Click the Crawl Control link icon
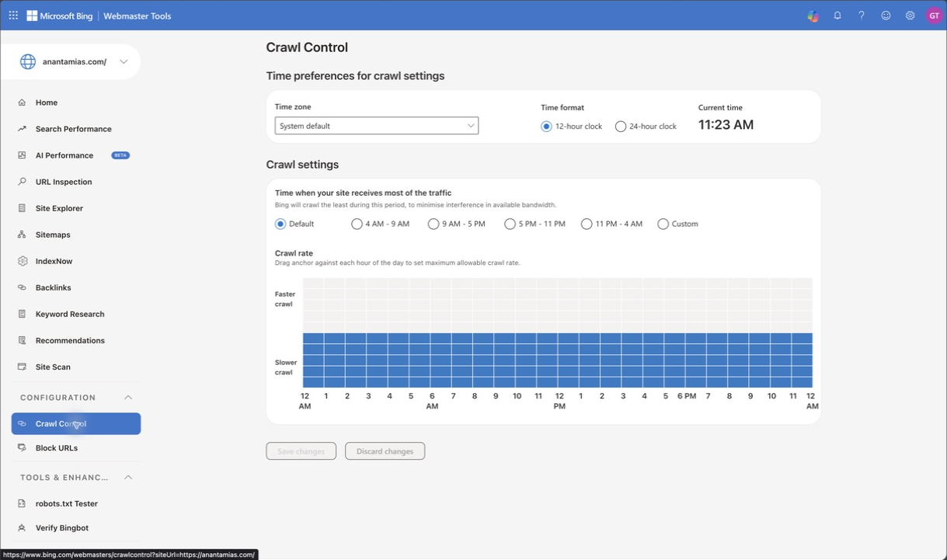Image resolution: width=947 pixels, height=560 pixels. tap(22, 424)
